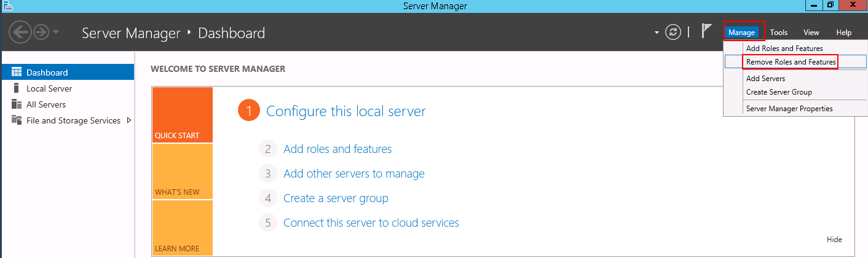
Task: Choose Add Servers from Manage menu
Action: pyautogui.click(x=765, y=79)
